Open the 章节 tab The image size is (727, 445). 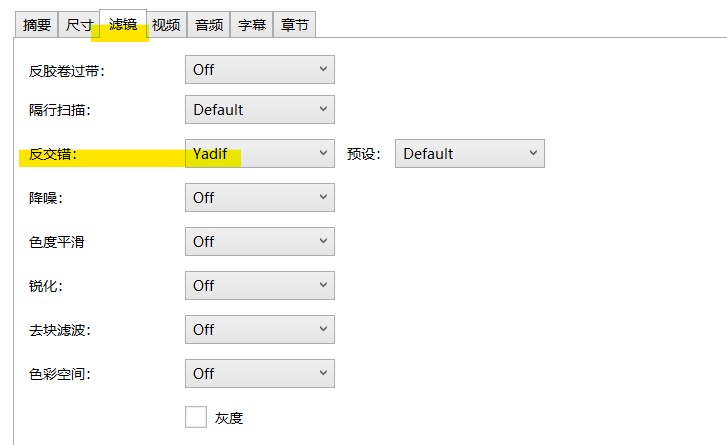(x=294, y=25)
